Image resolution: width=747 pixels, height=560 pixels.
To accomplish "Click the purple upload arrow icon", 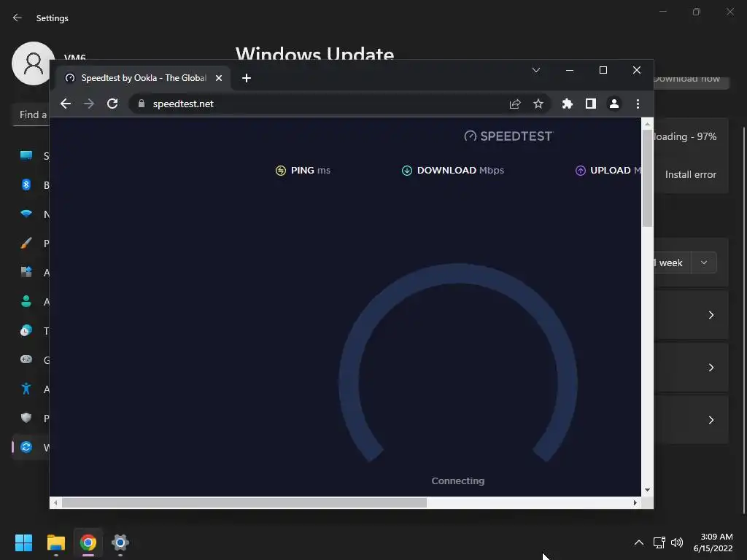I will point(580,171).
